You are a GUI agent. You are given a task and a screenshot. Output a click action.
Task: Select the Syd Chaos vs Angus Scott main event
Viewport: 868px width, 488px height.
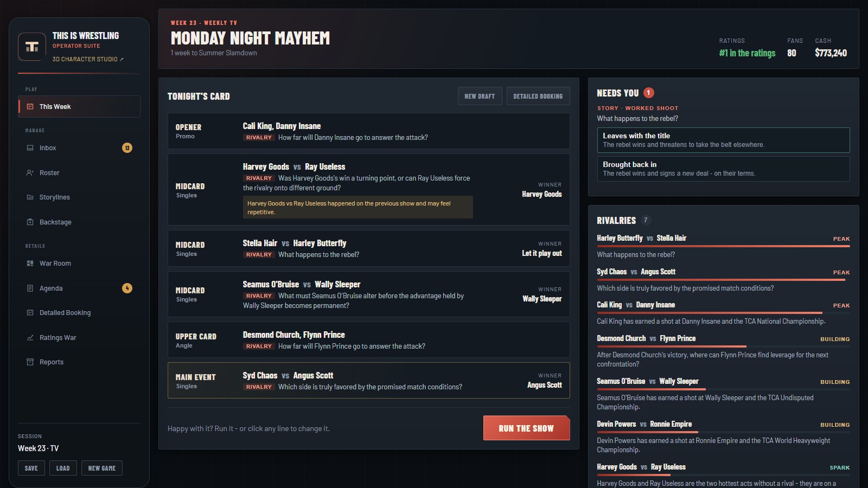pos(369,381)
